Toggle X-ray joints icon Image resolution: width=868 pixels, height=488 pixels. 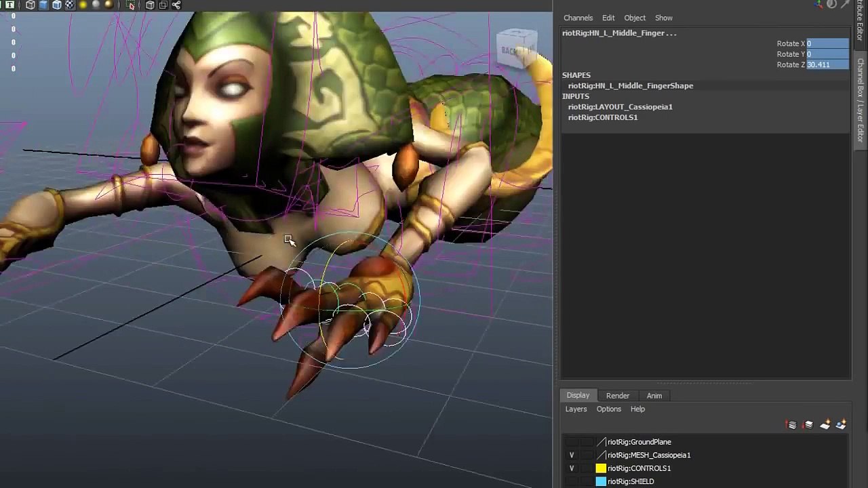[x=176, y=5]
